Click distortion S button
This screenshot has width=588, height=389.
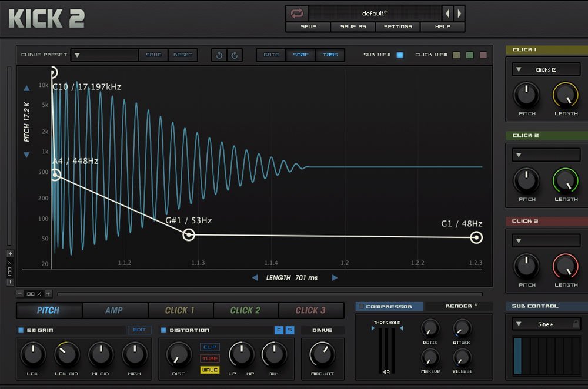click(290, 330)
